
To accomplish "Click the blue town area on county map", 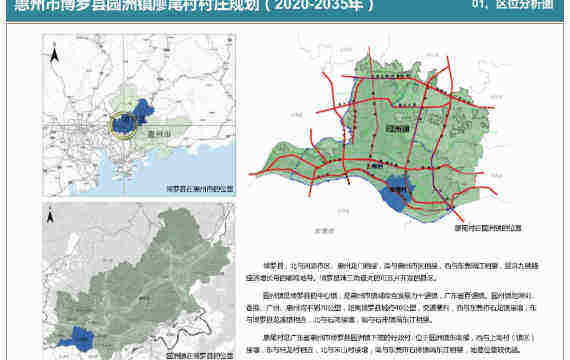I will click(78, 339).
